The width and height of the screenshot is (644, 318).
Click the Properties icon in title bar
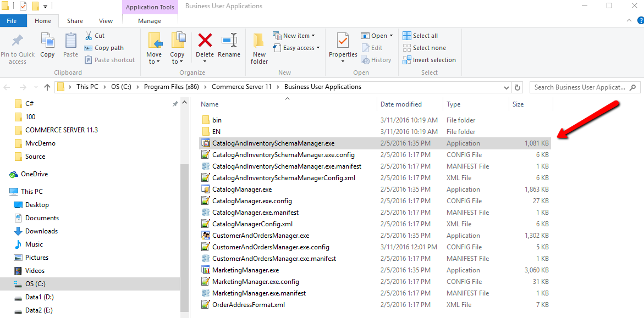(24, 6)
